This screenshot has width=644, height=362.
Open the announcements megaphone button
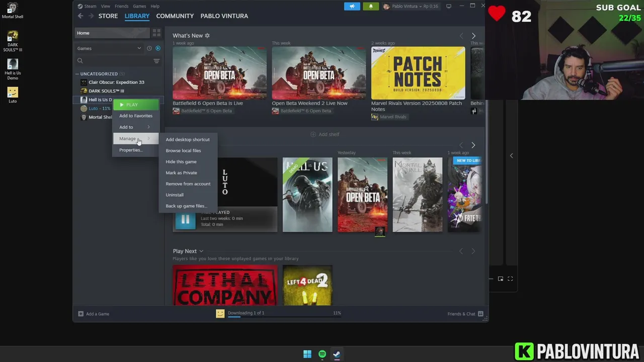(352, 6)
